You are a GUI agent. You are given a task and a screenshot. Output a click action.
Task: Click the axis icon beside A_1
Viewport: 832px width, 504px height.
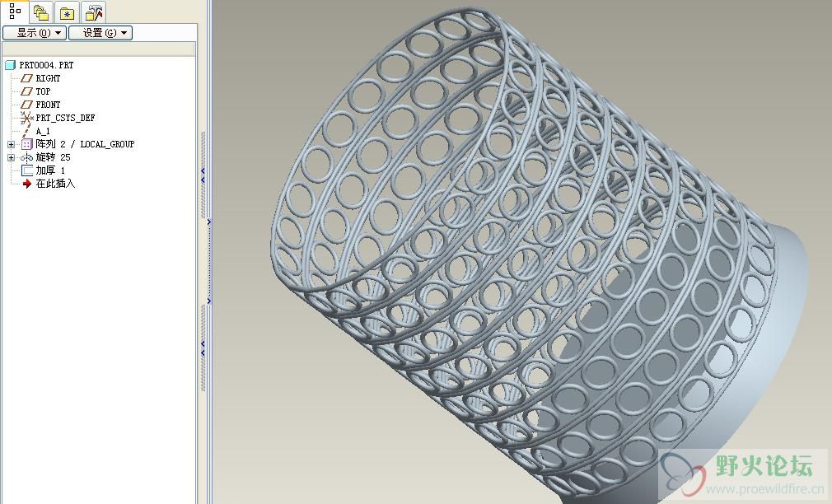tap(26, 131)
